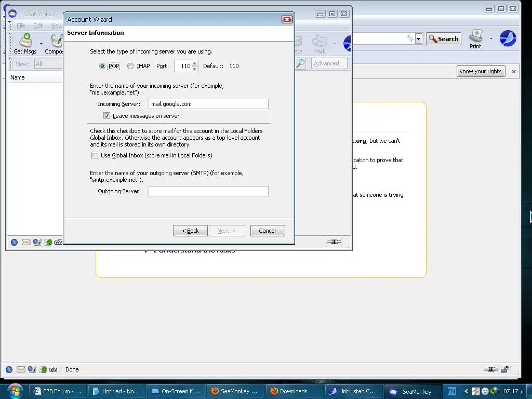Show hidden tray icons arrow
The image size is (532, 399).
[466, 391]
